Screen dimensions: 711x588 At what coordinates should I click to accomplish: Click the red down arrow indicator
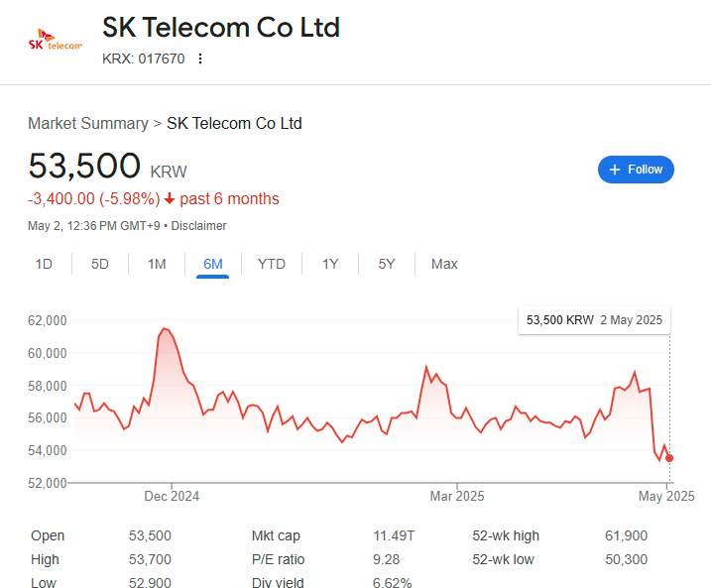pyautogui.click(x=170, y=198)
